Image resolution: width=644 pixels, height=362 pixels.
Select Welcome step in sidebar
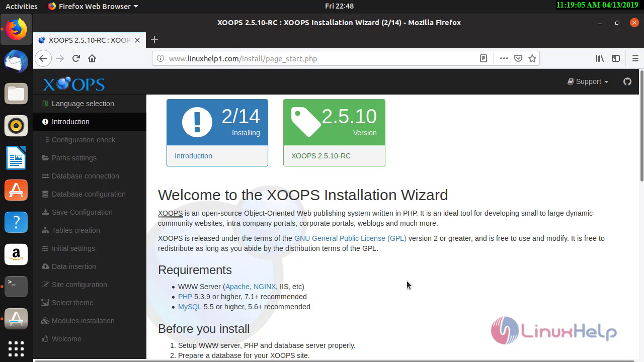(90, 339)
